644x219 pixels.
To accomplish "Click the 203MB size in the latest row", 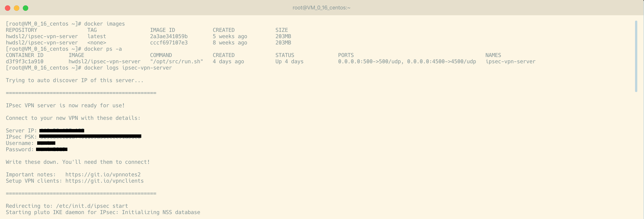I will click(283, 36).
